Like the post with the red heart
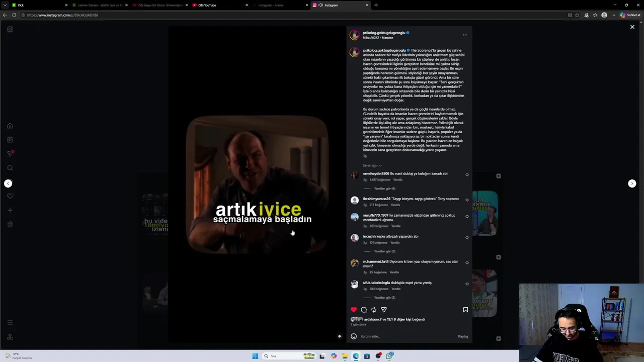 [354, 310]
